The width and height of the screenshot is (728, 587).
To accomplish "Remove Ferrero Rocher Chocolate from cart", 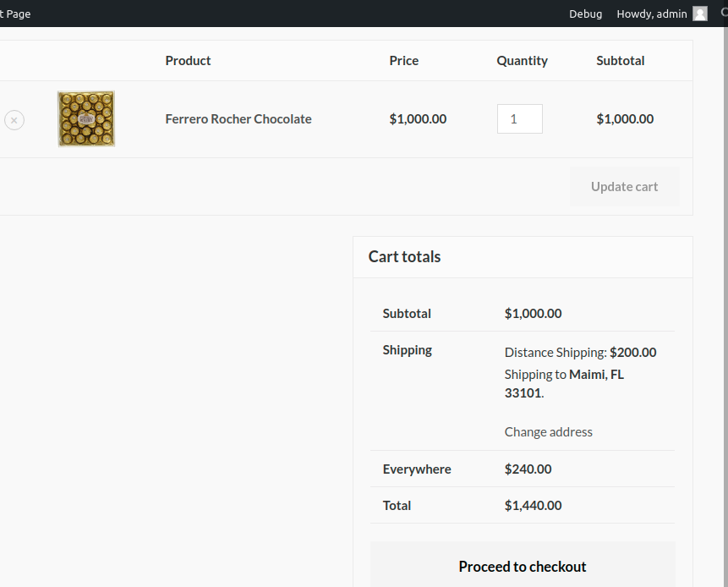I will 14,120.
